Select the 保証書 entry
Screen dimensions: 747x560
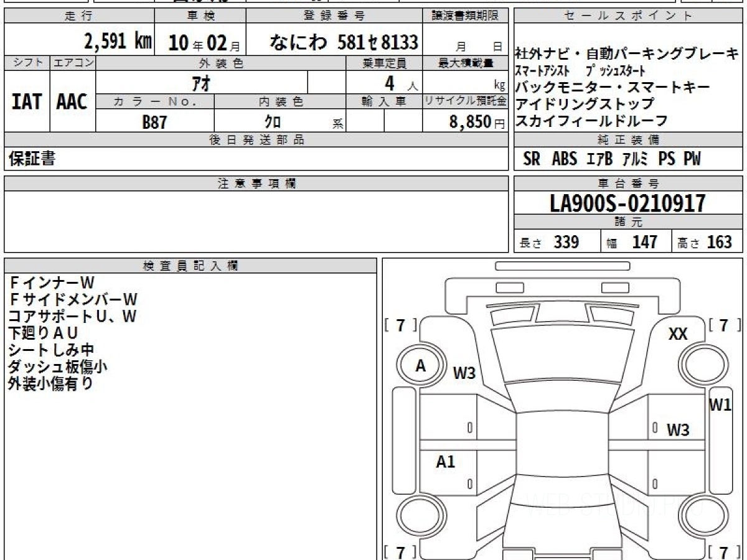pos(32,159)
